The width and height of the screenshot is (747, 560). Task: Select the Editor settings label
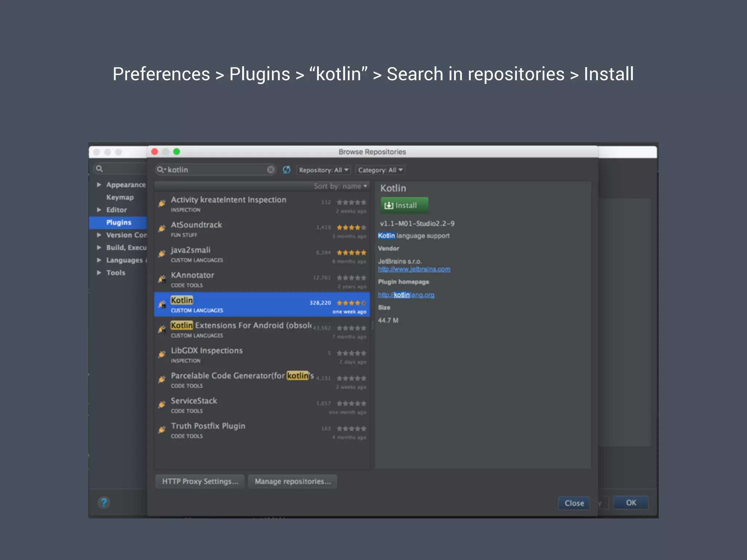[x=117, y=210]
